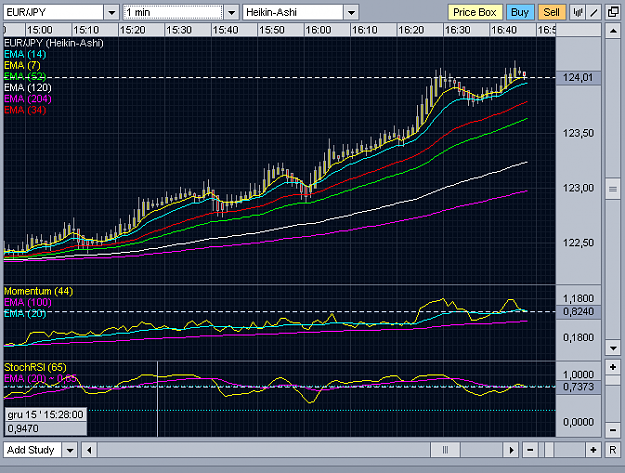Click the EUR/JPY (Heikin-Ashi) chart title
Image resolution: width=625 pixels, height=473 pixels.
coord(54,43)
